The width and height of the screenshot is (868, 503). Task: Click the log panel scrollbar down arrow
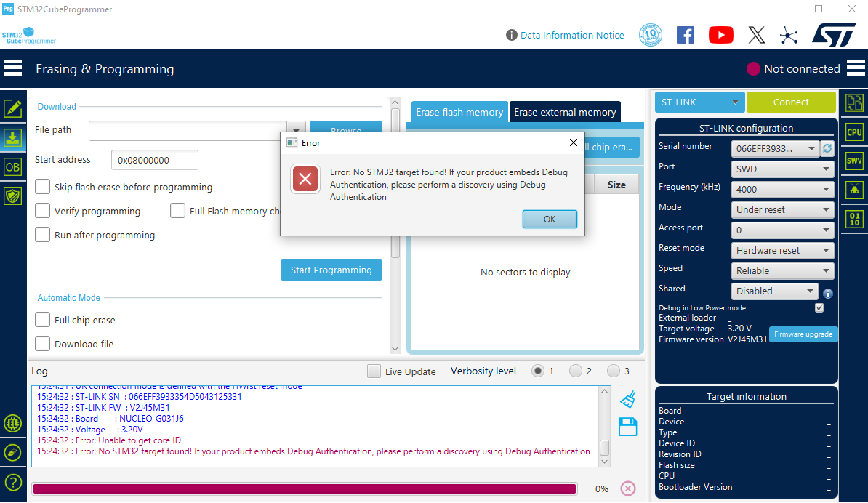point(605,462)
